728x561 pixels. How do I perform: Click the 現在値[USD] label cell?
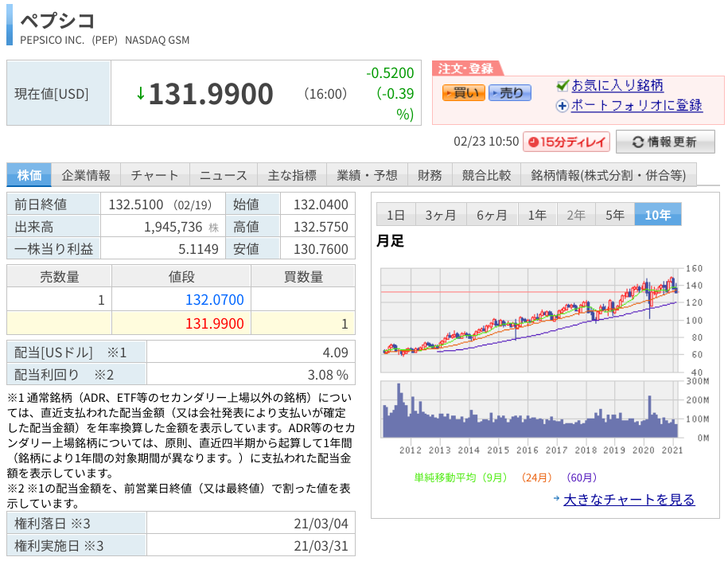(59, 93)
